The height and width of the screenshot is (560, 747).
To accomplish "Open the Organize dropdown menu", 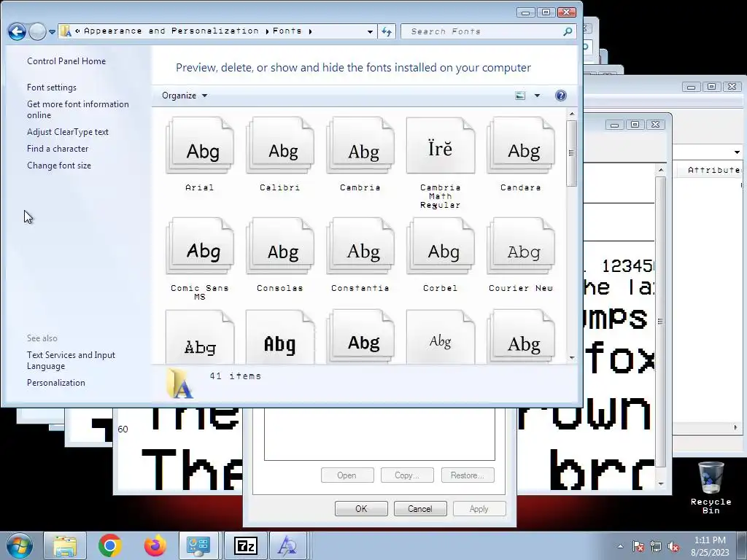I will pos(185,96).
